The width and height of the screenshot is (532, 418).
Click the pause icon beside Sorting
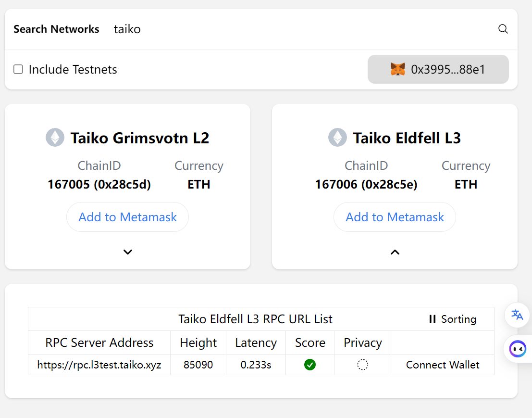point(432,319)
